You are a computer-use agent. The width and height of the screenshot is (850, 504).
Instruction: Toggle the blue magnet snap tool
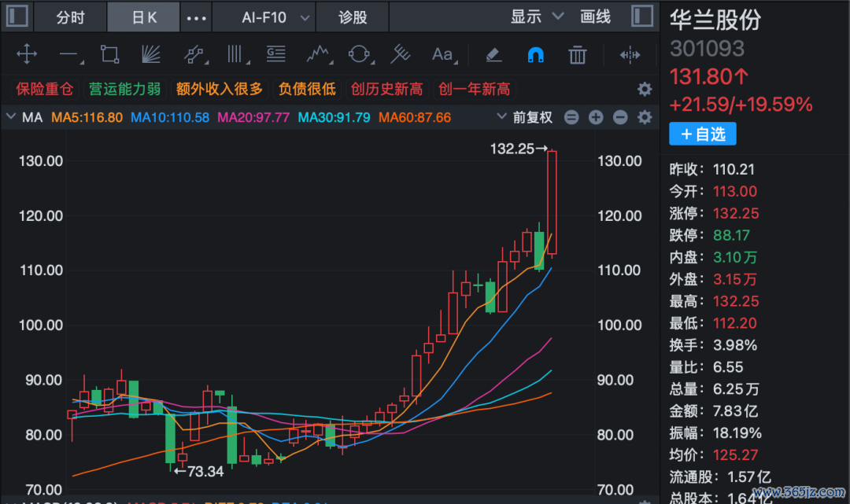(536, 55)
